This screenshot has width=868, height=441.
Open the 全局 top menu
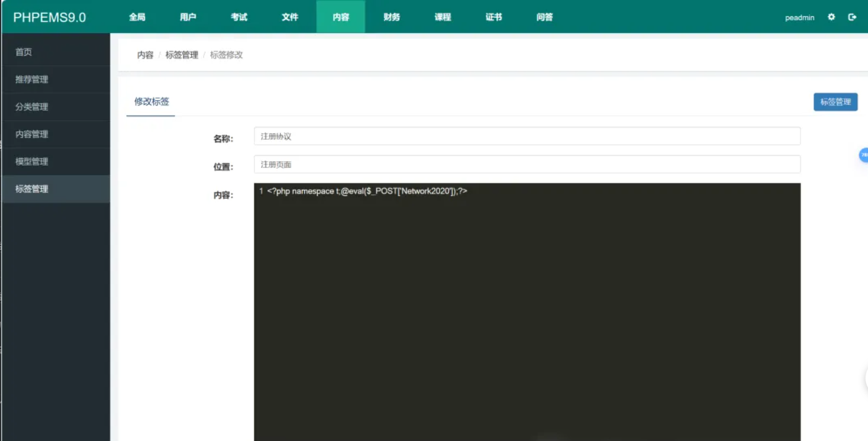[137, 17]
